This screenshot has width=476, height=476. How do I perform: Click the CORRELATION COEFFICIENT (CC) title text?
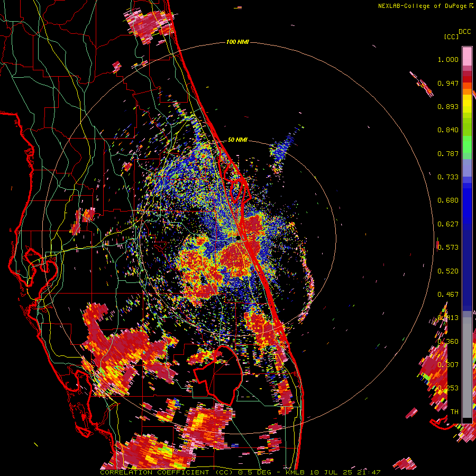point(167,472)
